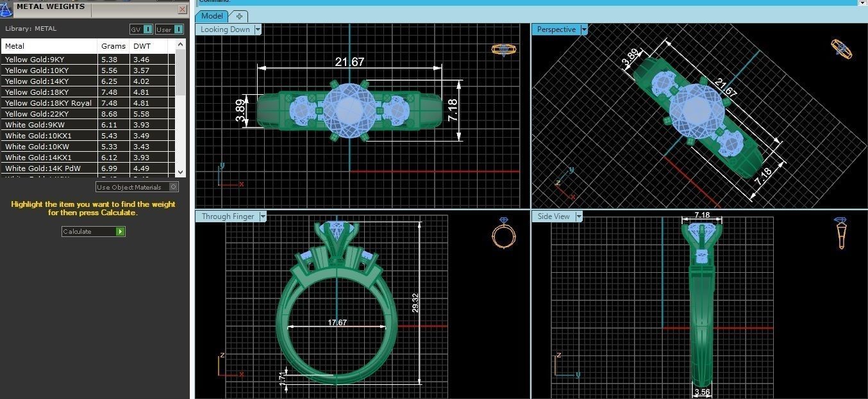Click Perspective viewport title

pyautogui.click(x=556, y=29)
